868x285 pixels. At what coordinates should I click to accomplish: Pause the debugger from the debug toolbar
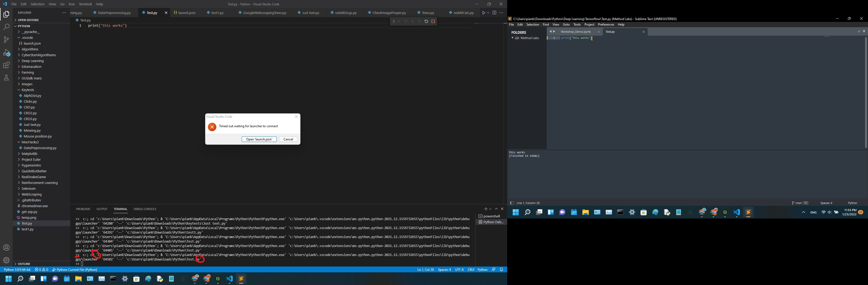coord(399,22)
